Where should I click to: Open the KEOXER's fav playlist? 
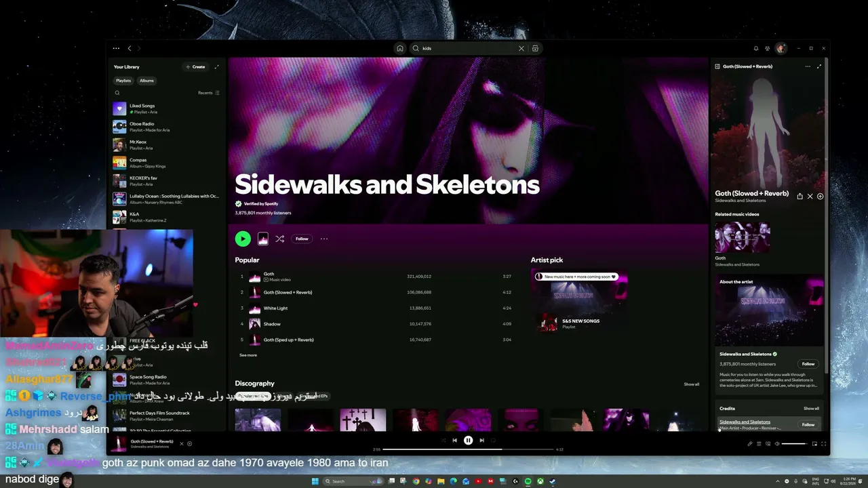click(x=167, y=181)
